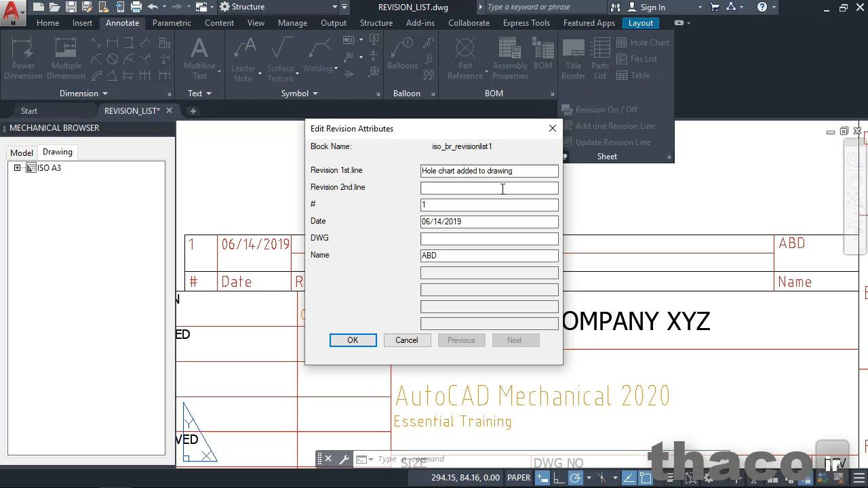
Task: Click the Title Border tool
Action: pos(573,58)
